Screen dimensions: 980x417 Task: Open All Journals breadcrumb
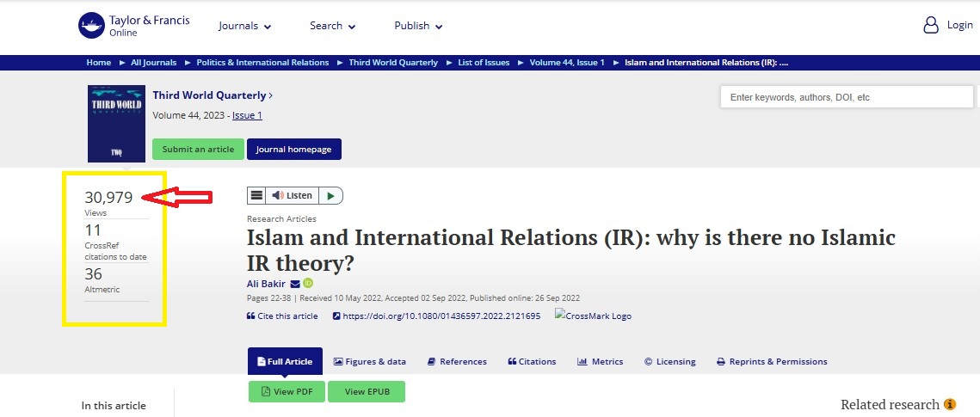(x=154, y=63)
